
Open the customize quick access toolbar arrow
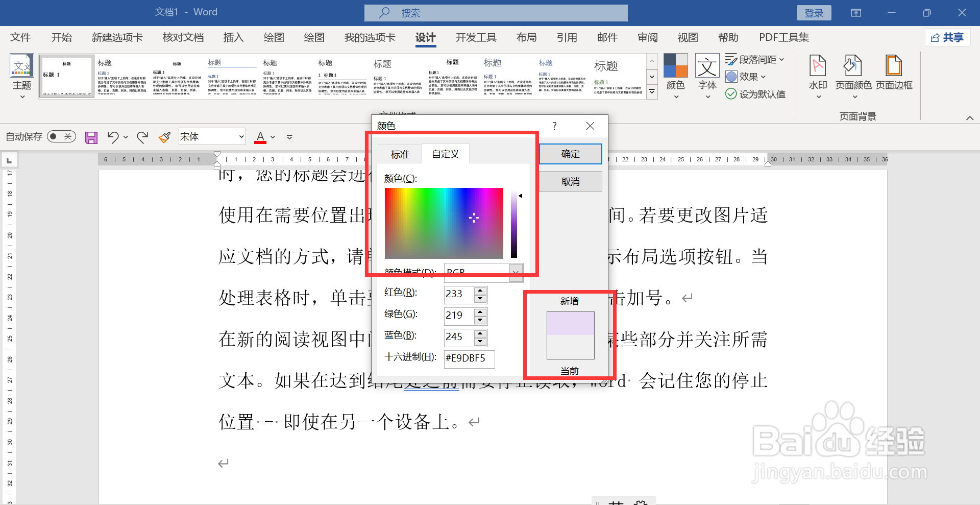[x=289, y=137]
